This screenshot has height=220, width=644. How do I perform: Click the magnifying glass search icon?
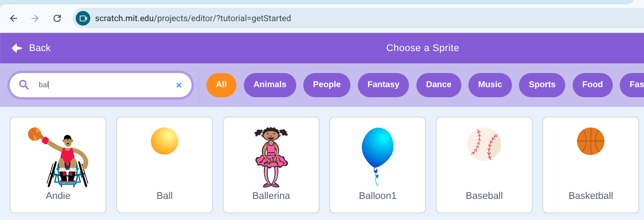point(24,85)
